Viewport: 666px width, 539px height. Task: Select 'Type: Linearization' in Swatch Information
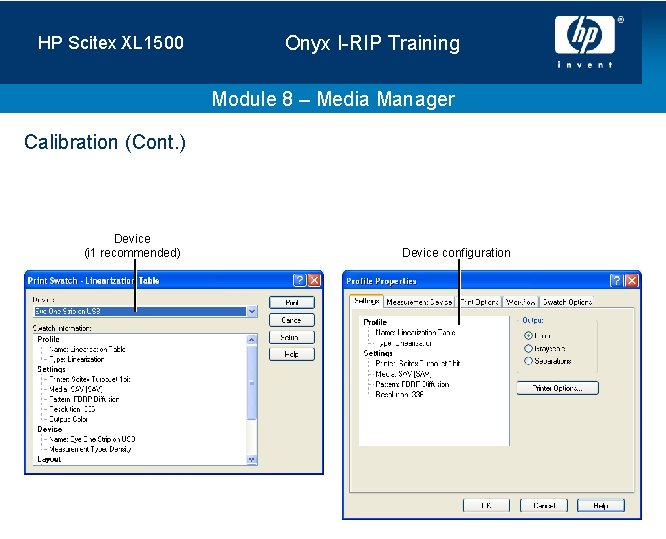76,359
